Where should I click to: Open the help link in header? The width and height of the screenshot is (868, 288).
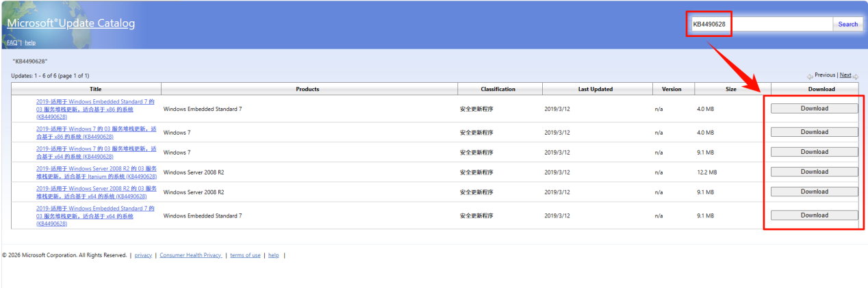click(x=30, y=42)
